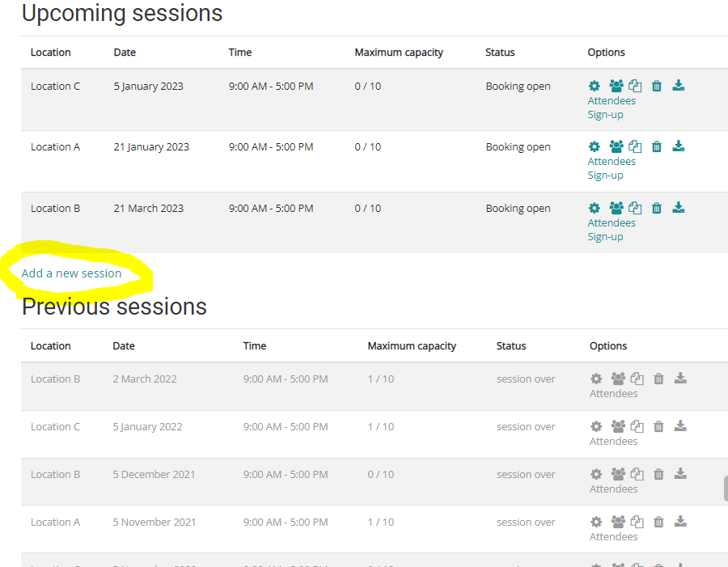Screen dimensions: 728x567
Task: Click the people icon for the 5 November 2021 session
Action: [x=618, y=522]
